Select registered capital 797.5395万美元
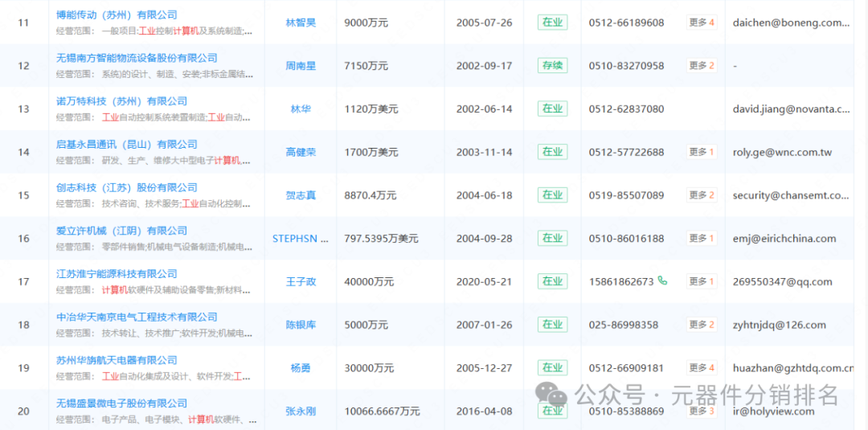The height and width of the screenshot is (430, 868). pos(381,239)
